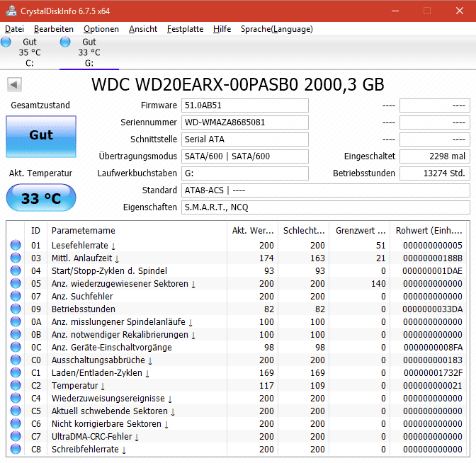The image size is (476, 463).
Task: Click status icon for Betriebsstunden row 09
Action: tap(16, 309)
